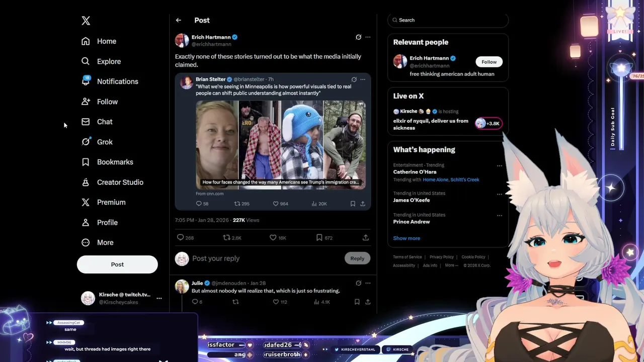Click the reply icon showing 268
The height and width of the screenshot is (362, 644).
180,237
